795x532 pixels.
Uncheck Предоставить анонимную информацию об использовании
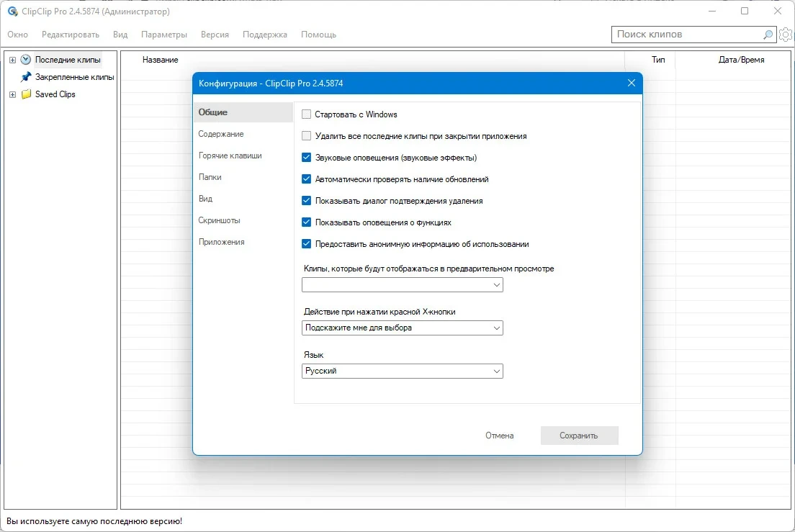306,244
